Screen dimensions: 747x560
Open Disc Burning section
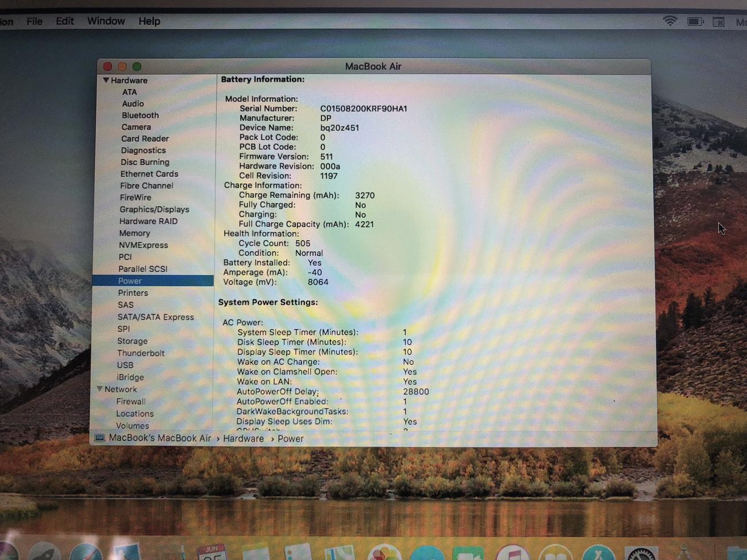pos(145,163)
